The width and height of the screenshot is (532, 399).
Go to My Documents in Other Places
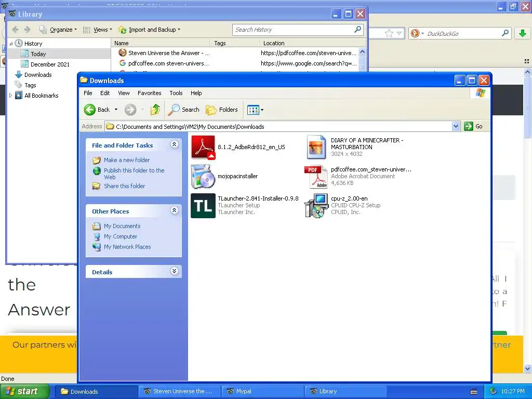[x=122, y=226]
